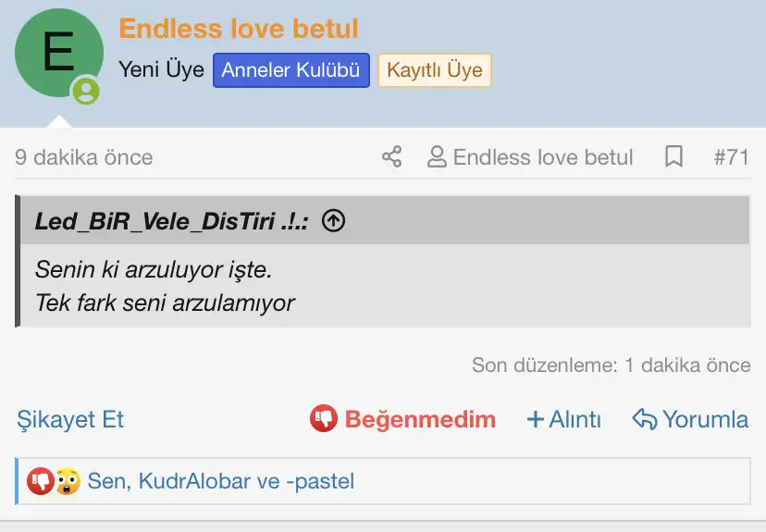
Task: Click the reply arrow icon beside Yorumla
Action: (644, 419)
